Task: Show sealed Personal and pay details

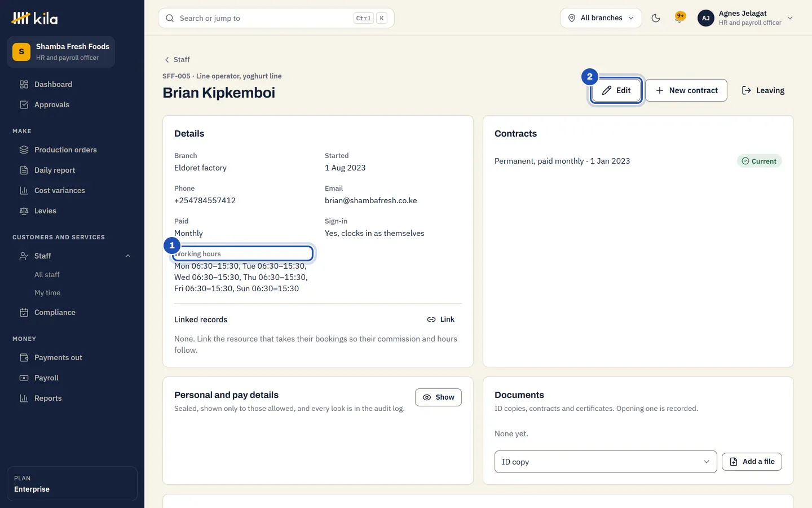Action: tap(438, 397)
